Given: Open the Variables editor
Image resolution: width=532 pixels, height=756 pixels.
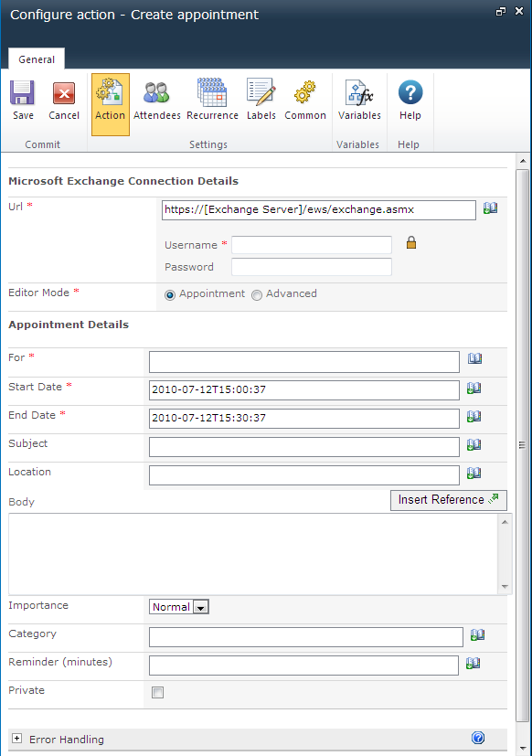Looking at the screenshot, I should pyautogui.click(x=359, y=101).
